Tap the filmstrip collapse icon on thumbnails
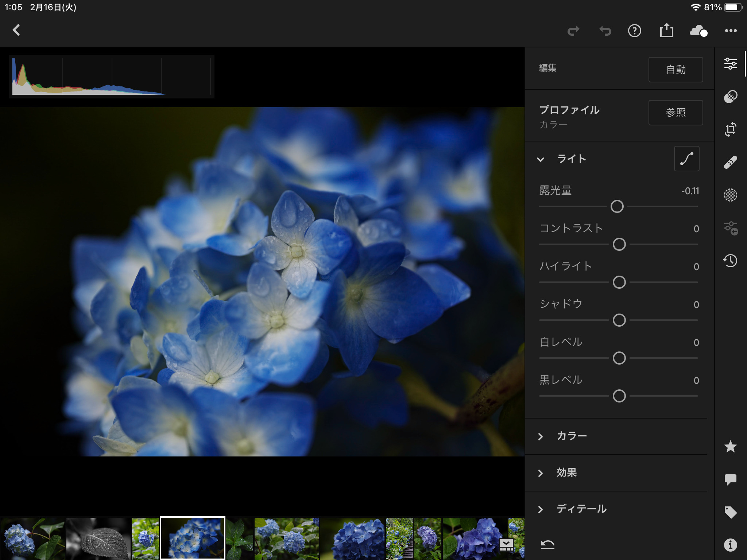The width and height of the screenshot is (747, 560). [x=506, y=545]
